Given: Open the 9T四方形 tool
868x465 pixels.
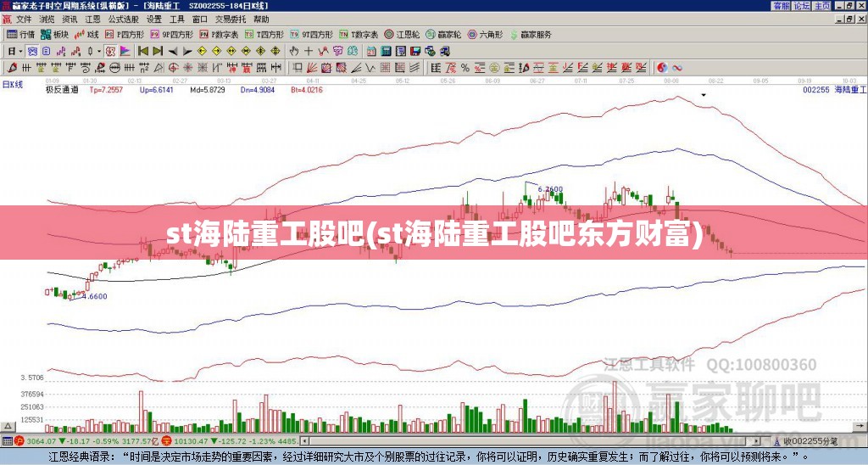Looking at the screenshot, I should [x=311, y=34].
